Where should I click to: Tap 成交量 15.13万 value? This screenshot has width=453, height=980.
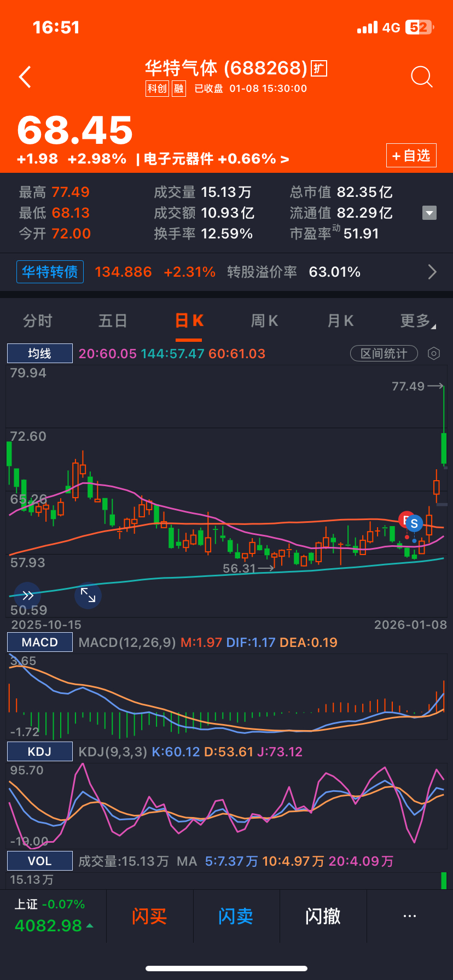(x=226, y=192)
